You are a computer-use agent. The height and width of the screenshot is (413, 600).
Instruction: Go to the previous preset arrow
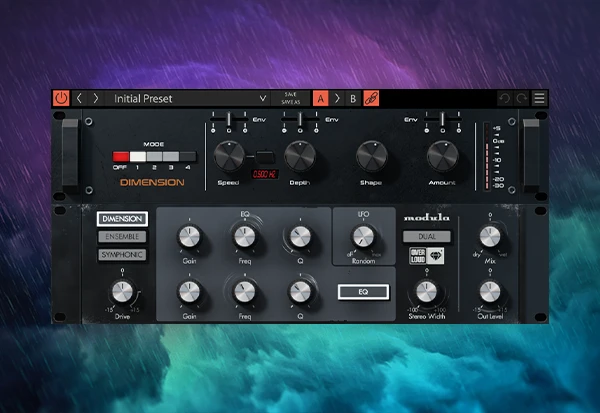click(79, 98)
